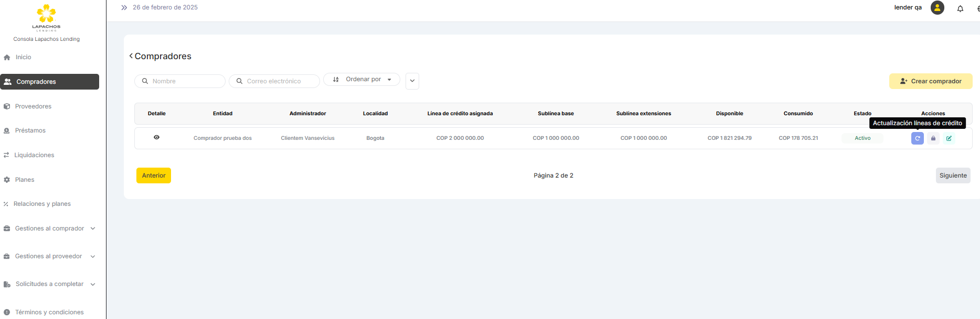Click the credit line update refresh icon
980x319 pixels.
(x=917, y=138)
